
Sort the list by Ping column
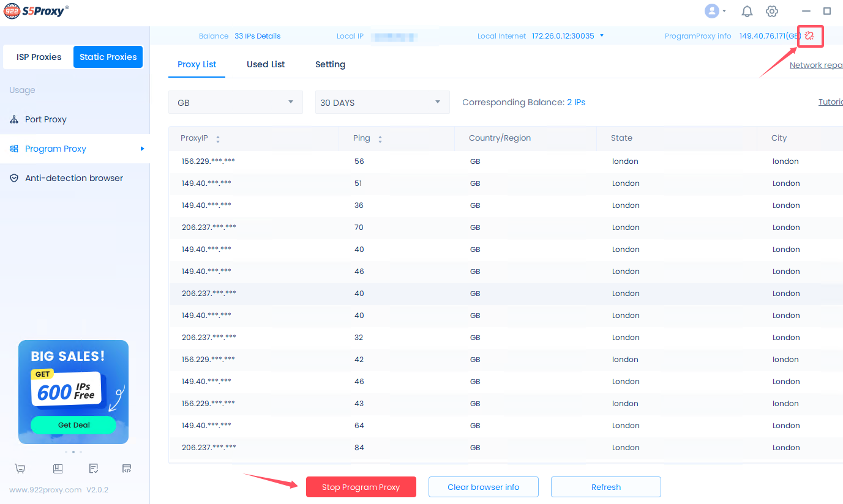coord(380,139)
